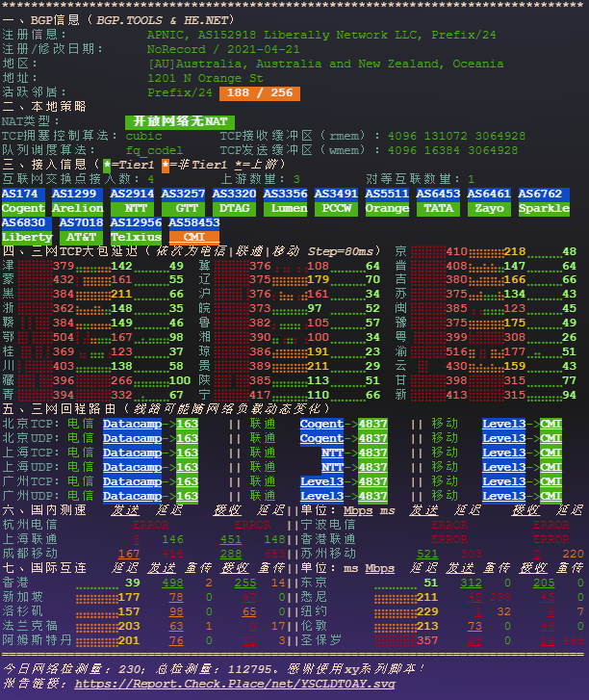Click the 杭州电信 row label
The image size is (589, 700).
pos(30,525)
